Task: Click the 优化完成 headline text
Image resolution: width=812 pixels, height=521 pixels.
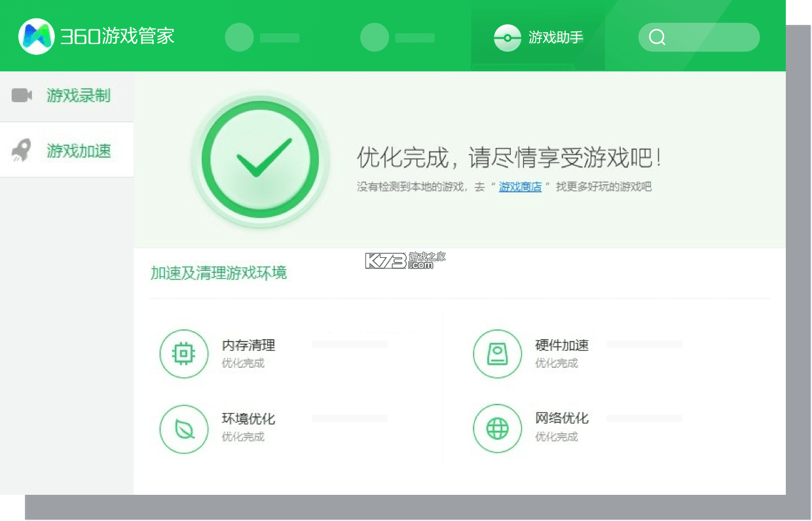Action: [509, 158]
